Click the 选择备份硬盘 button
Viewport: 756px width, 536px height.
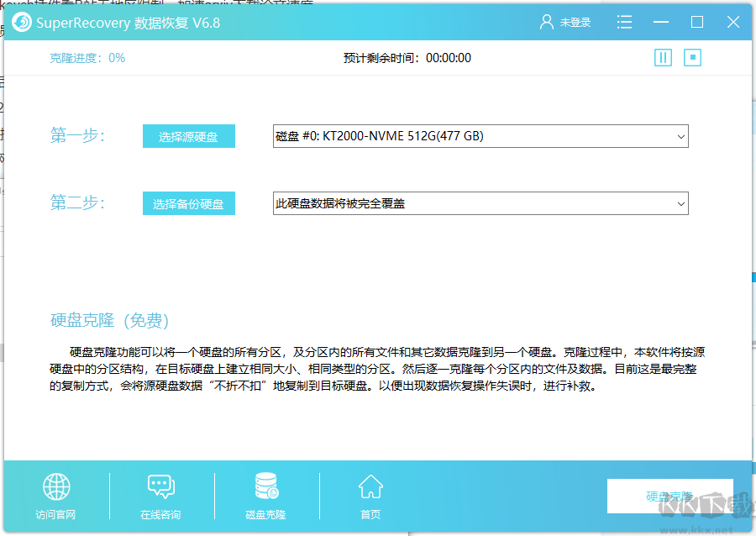click(x=188, y=203)
